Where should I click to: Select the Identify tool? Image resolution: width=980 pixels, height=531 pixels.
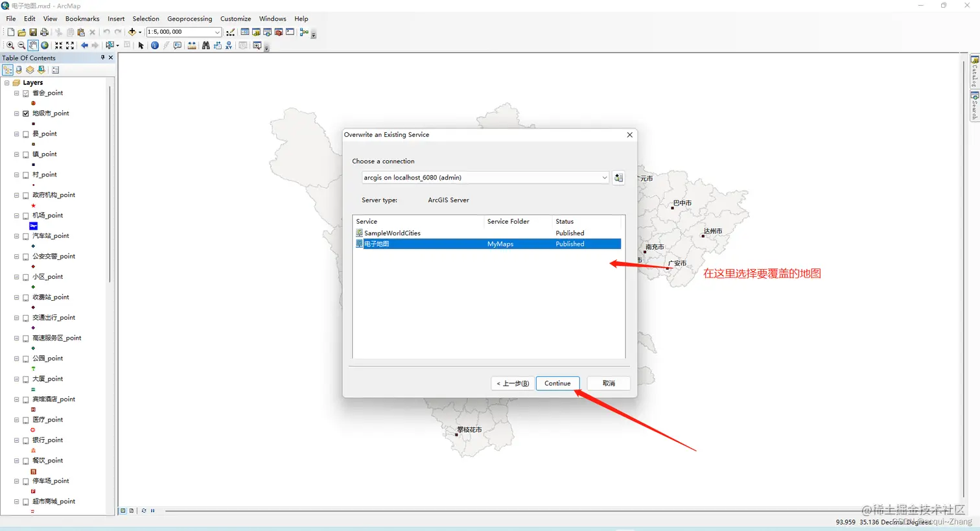coord(155,45)
